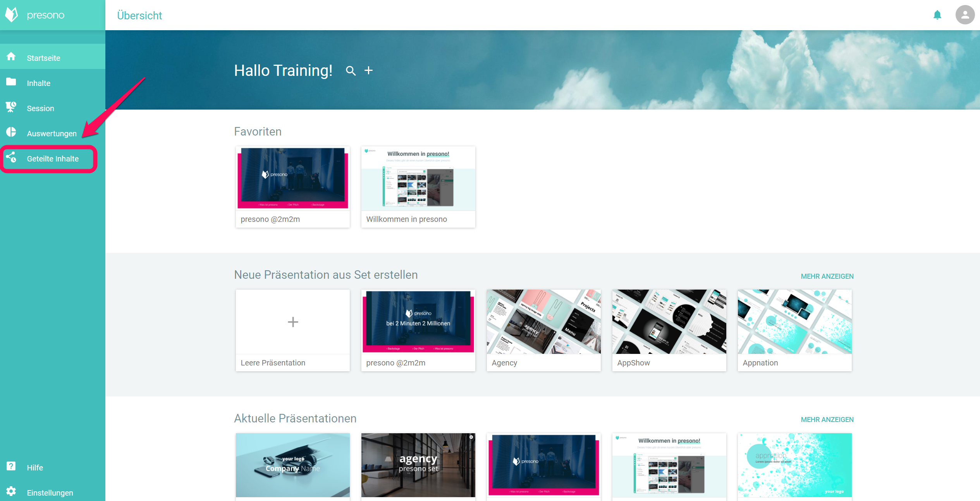Click the presono brand name text

46,15
